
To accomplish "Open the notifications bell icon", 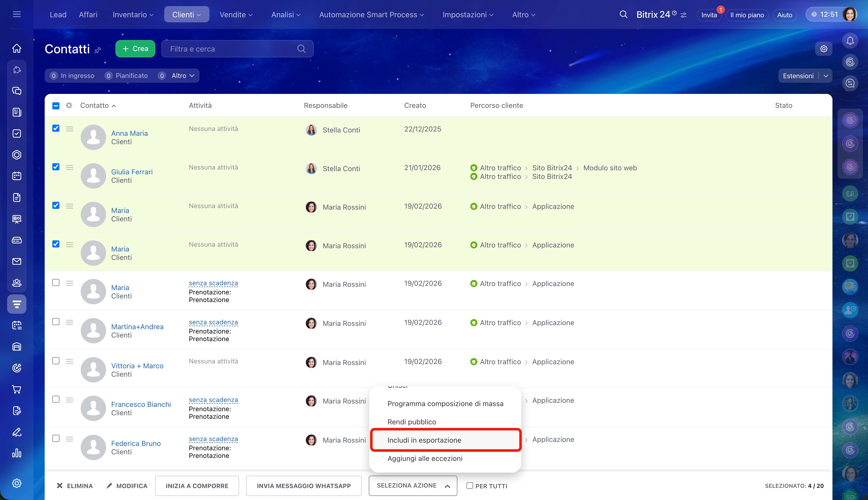I will (x=850, y=41).
